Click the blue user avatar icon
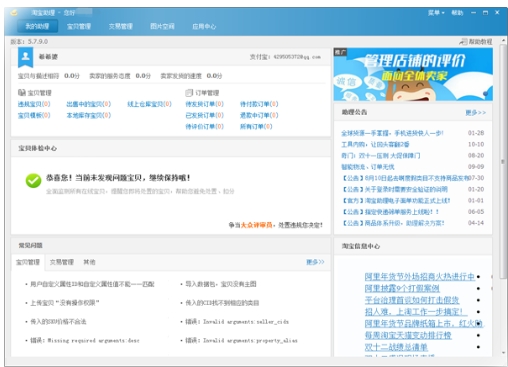This screenshot has width=508, height=367. 25,57
